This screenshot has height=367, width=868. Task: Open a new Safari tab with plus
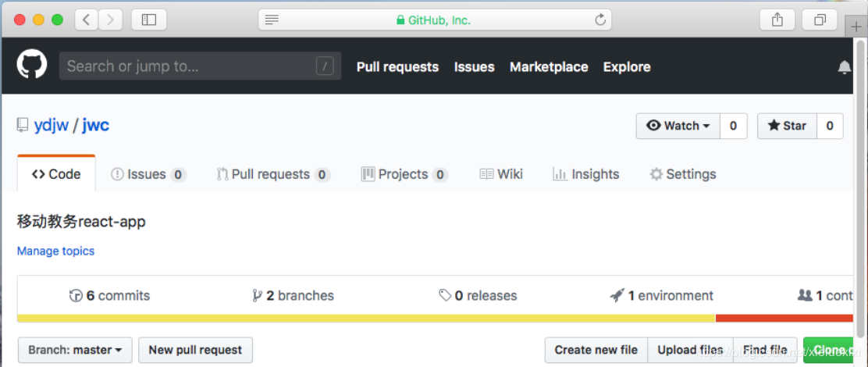click(x=856, y=27)
